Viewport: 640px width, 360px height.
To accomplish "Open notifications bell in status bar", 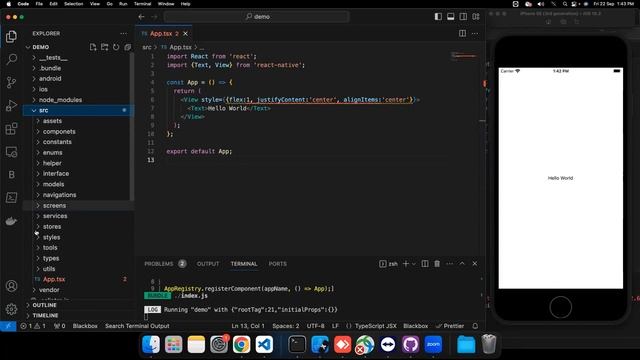I will [x=475, y=326].
